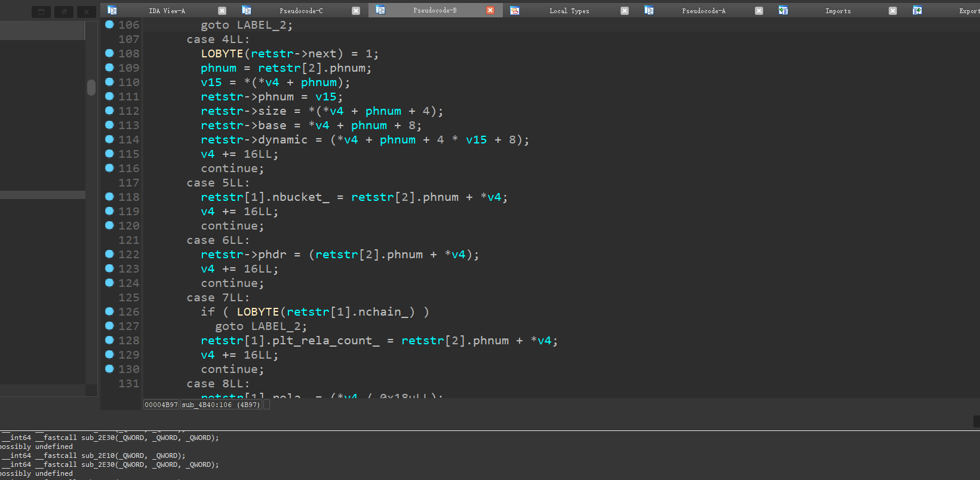Image resolution: width=980 pixels, height=480 pixels.
Task: Switch to the Pseudocode-C tab
Action: tap(301, 11)
